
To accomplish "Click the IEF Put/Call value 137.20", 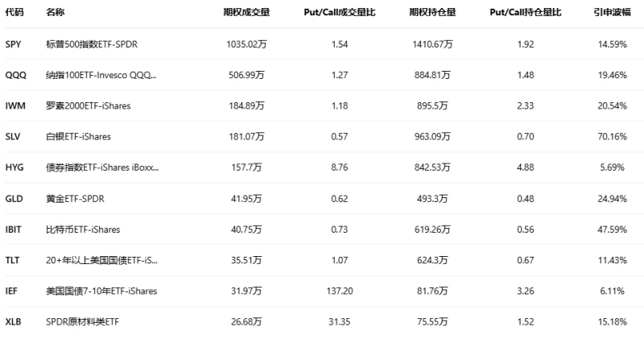I will click(x=340, y=291).
